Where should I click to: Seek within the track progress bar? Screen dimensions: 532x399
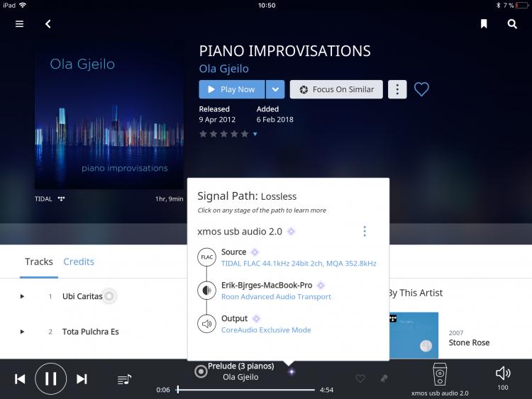(x=246, y=390)
